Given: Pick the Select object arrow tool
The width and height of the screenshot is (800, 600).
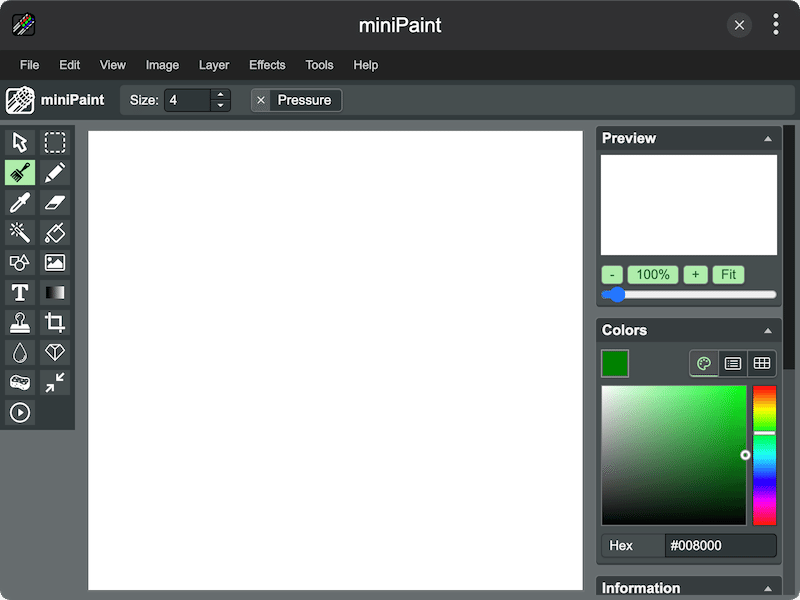Looking at the screenshot, I should pyautogui.click(x=20, y=142).
